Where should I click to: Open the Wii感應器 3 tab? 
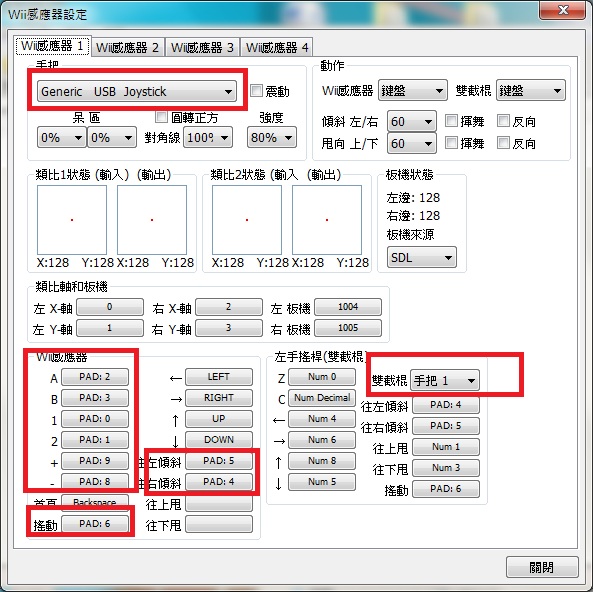tap(202, 47)
